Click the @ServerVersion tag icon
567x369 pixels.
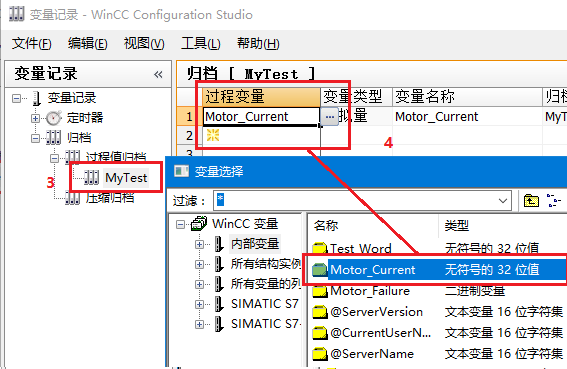coord(320,312)
